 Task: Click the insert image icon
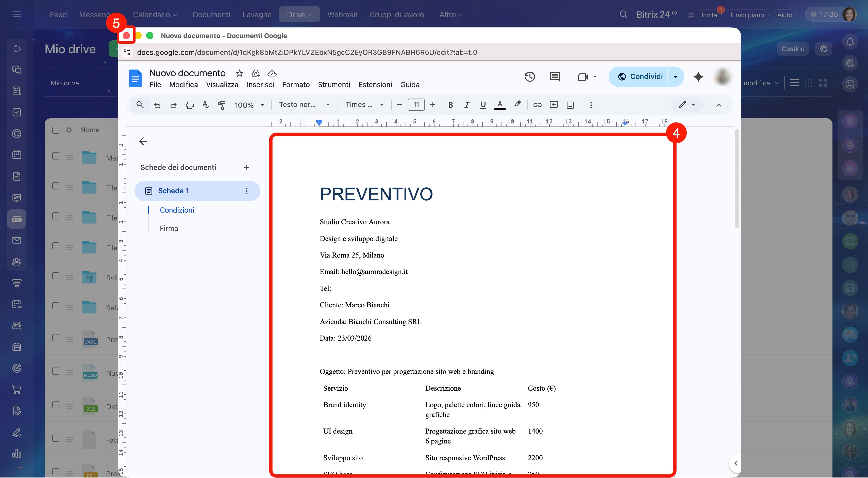coord(570,105)
